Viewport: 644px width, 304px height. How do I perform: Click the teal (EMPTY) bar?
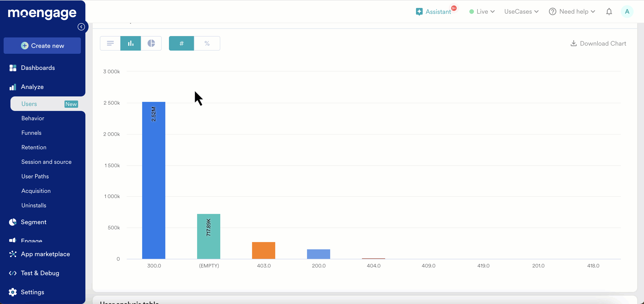pos(208,236)
